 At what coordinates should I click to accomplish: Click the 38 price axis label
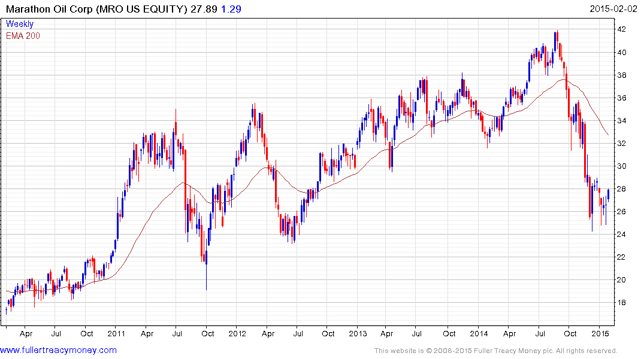click(621, 75)
